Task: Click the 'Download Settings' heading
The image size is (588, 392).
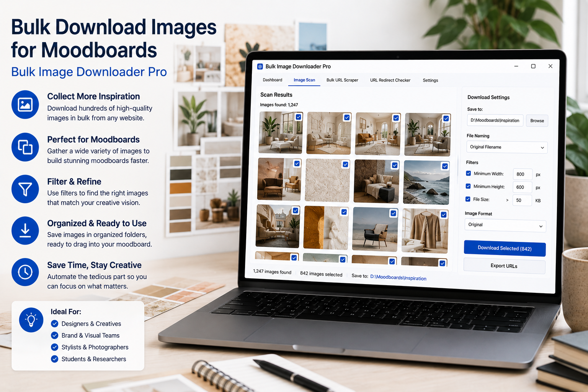Action: (x=488, y=98)
